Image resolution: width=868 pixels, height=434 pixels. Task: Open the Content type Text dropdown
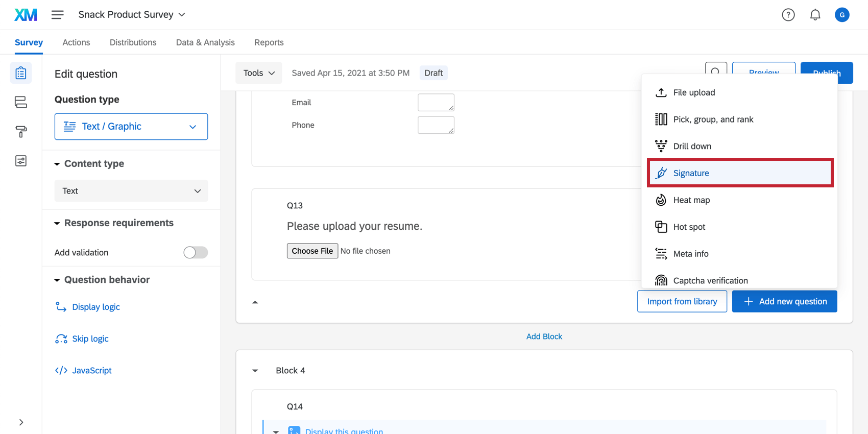(131, 191)
